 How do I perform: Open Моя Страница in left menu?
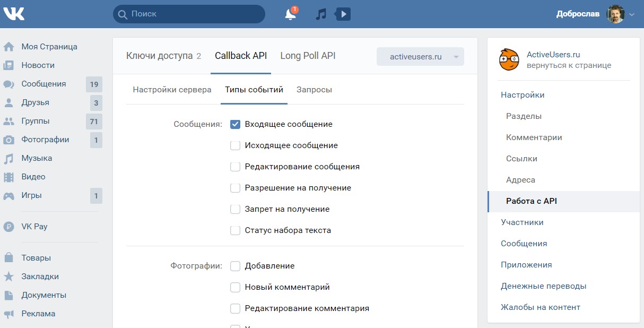point(49,47)
